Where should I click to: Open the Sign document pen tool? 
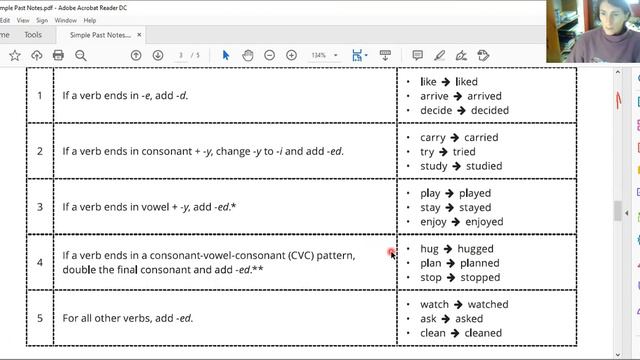[x=461, y=56]
